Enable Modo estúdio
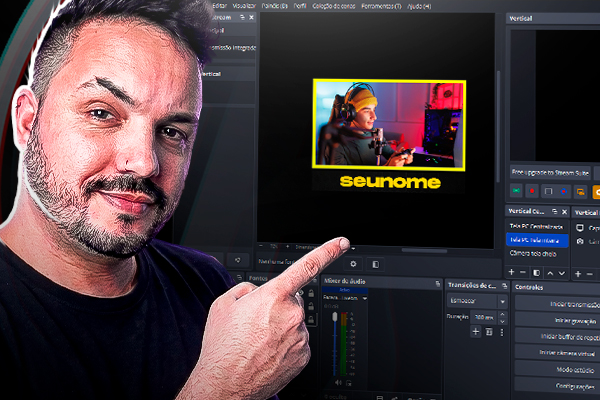Viewport: 600px width, 400px height. pos(558,369)
